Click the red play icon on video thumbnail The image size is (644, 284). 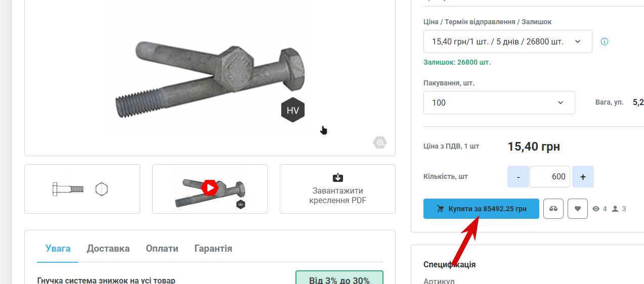pyautogui.click(x=209, y=187)
